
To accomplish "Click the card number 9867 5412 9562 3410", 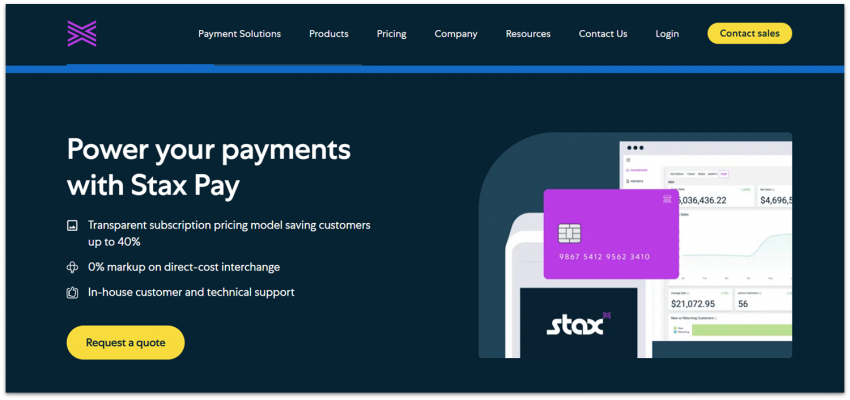I will pos(604,257).
